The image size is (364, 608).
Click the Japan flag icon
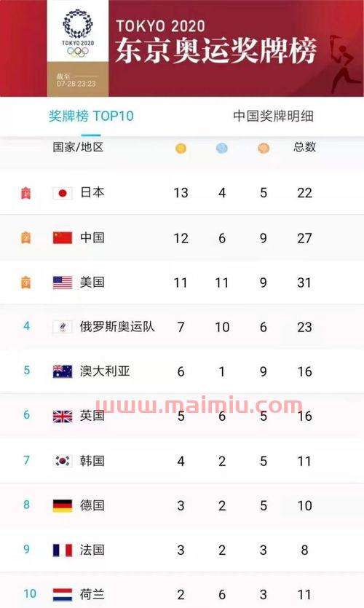tap(63, 193)
